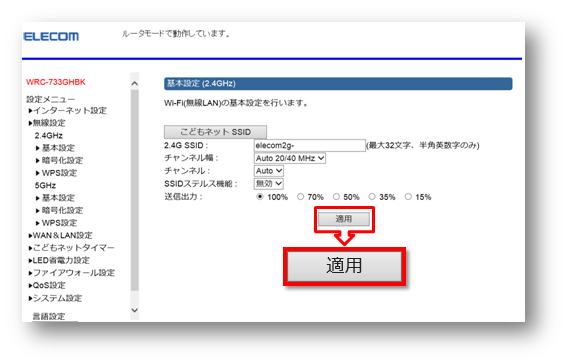Select the 50% transmit power radio
This screenshot has width=567, height=364.
tap(336, 197)
